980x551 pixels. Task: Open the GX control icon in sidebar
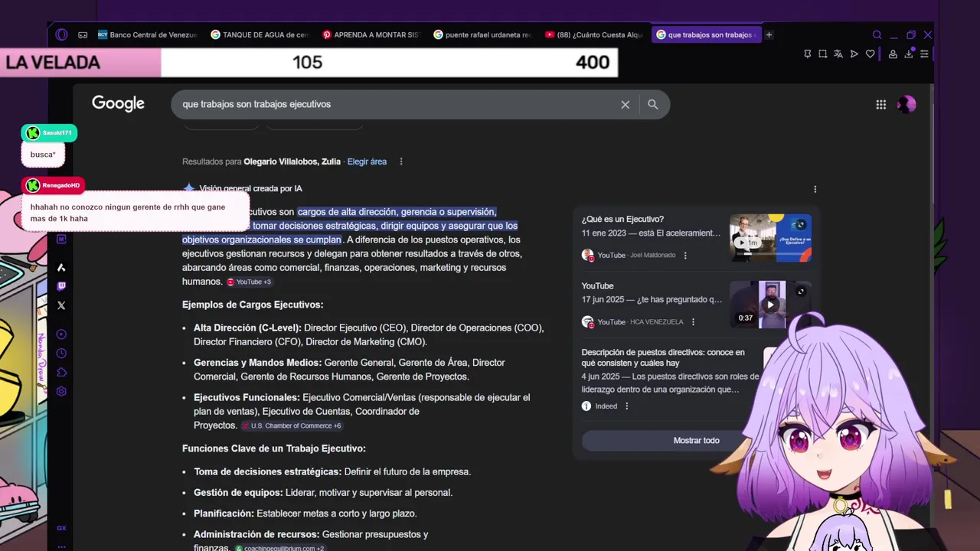61,528
